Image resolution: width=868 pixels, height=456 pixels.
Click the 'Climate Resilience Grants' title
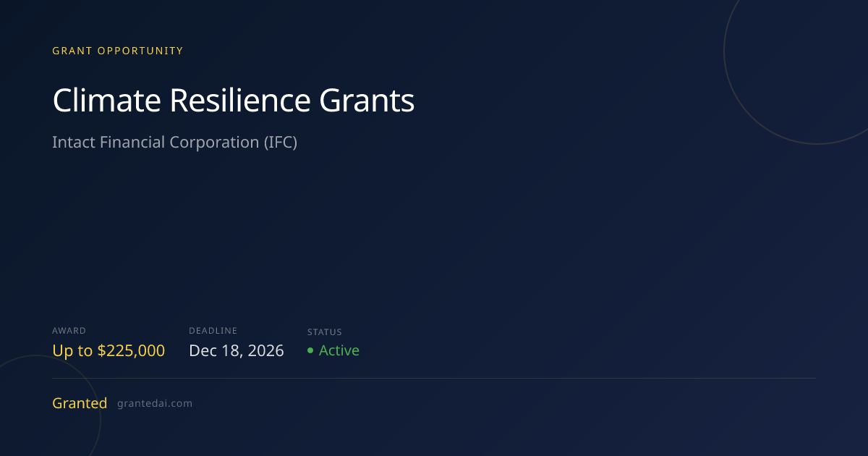(x=234, y=101)
